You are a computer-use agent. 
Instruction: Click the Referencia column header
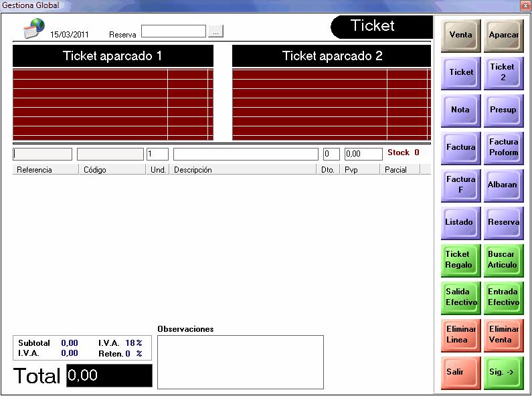46,169
